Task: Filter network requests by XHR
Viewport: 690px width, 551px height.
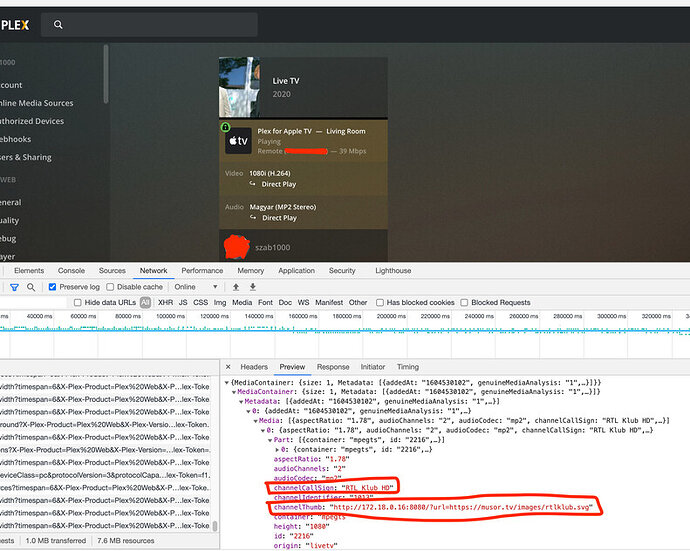Action: (x=165, y=302)
